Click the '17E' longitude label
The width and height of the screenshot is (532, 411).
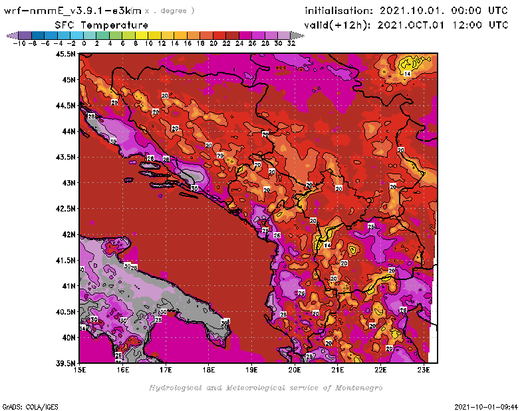coord(166,370)
